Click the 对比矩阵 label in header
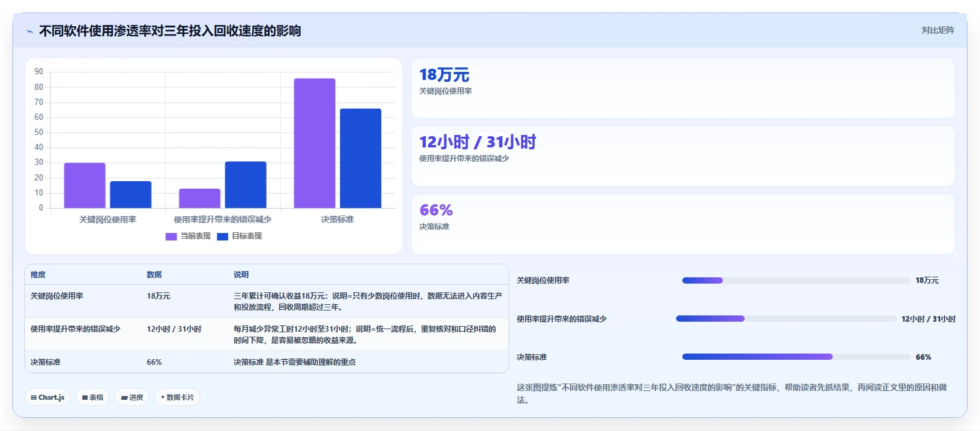Screen dimensions: 980x431 (x=938, y=30)
